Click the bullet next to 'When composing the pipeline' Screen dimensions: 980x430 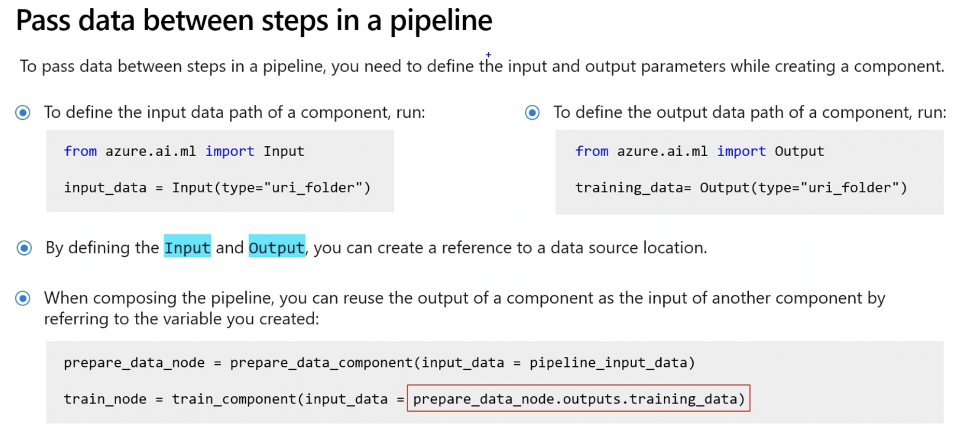click(23, 299)
